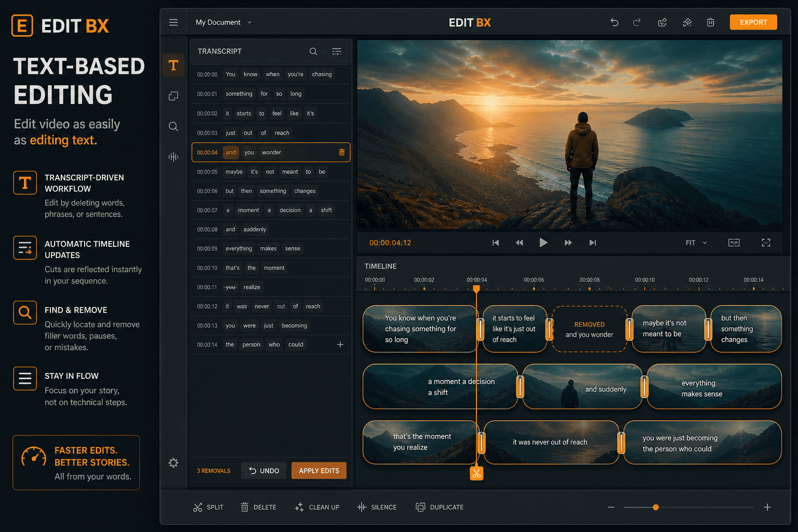Play the video preview
Screen dimensions: 798x532
pyautogui.click(x=543, y=243)
